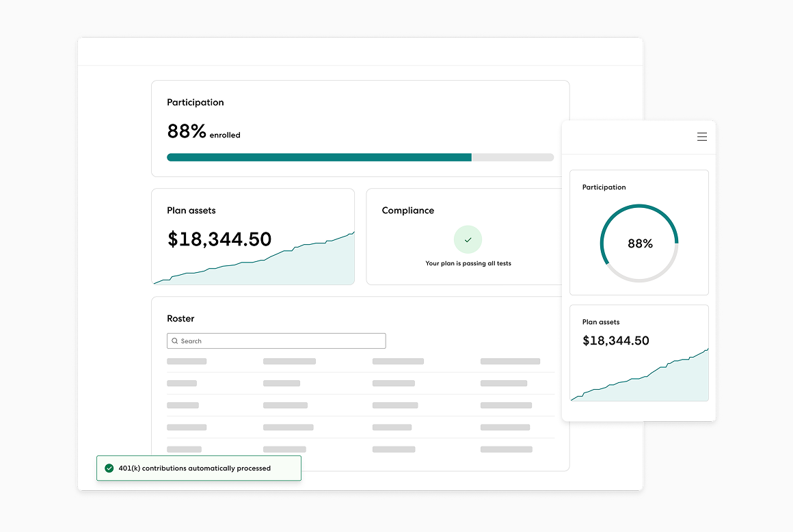
Task: Click 'Your plan is passing all tests' message
Action: 468,263
